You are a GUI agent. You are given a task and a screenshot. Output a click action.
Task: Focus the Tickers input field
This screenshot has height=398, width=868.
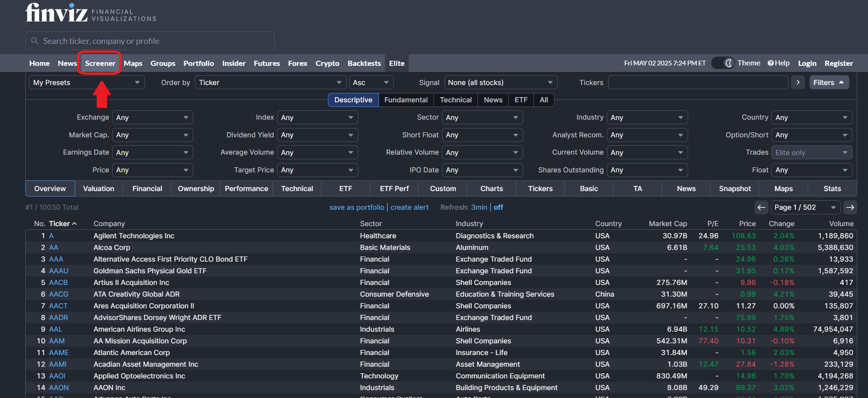coord(698,82)
